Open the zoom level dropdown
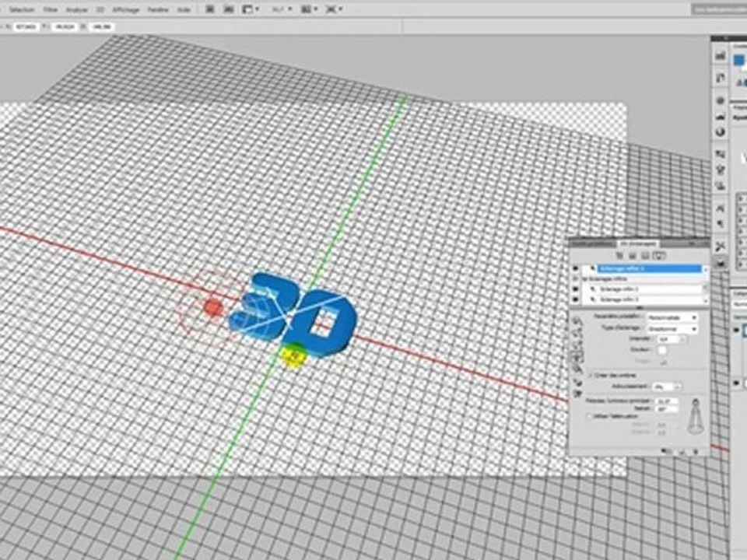 pos(283,9)
